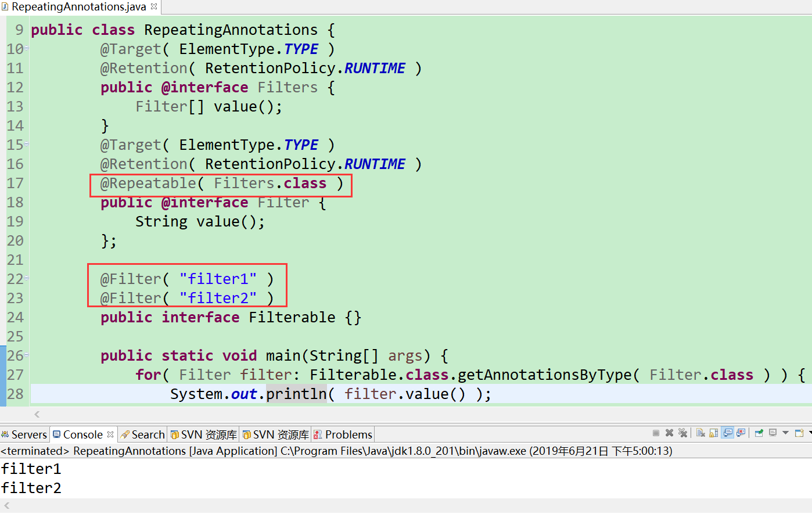Remove the terminated launch from console
Image resolution: width=812 pixels, height=514 pixels.
670,433
